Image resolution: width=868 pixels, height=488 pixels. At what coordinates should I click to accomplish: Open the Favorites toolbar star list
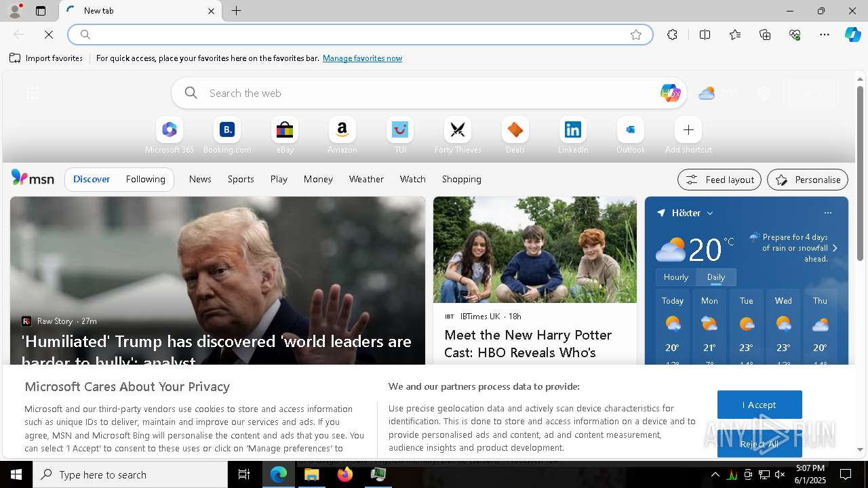735,35
